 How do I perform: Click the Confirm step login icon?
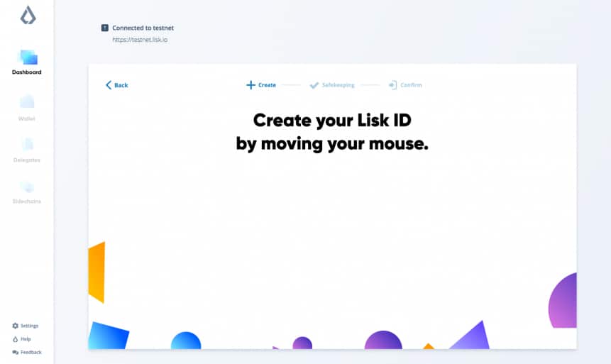coord(392,85)
